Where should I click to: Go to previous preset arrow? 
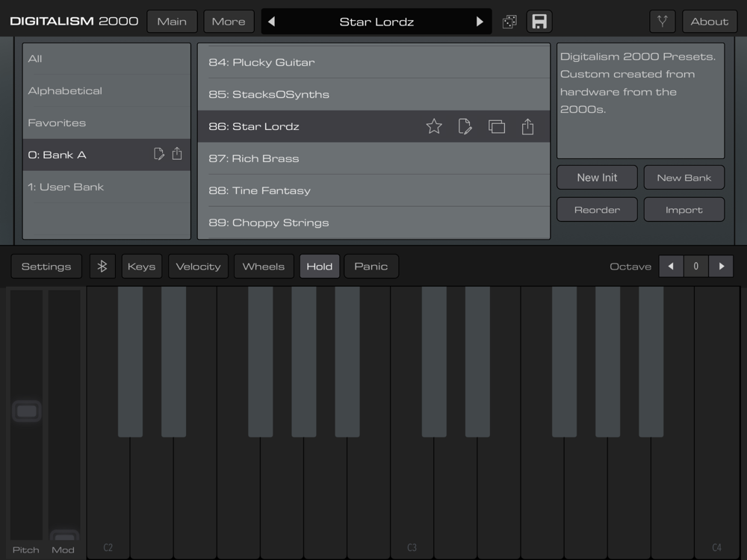[272, 22]
